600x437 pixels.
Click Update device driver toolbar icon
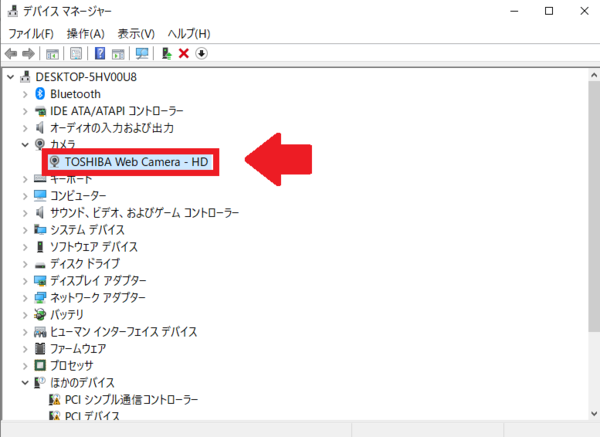coord(166,53)
